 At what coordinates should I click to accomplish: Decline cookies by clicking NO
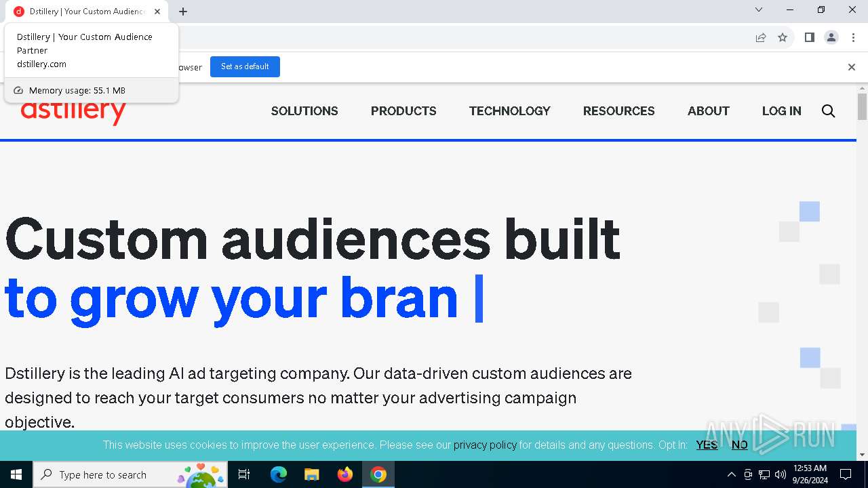tap(740, 445)
